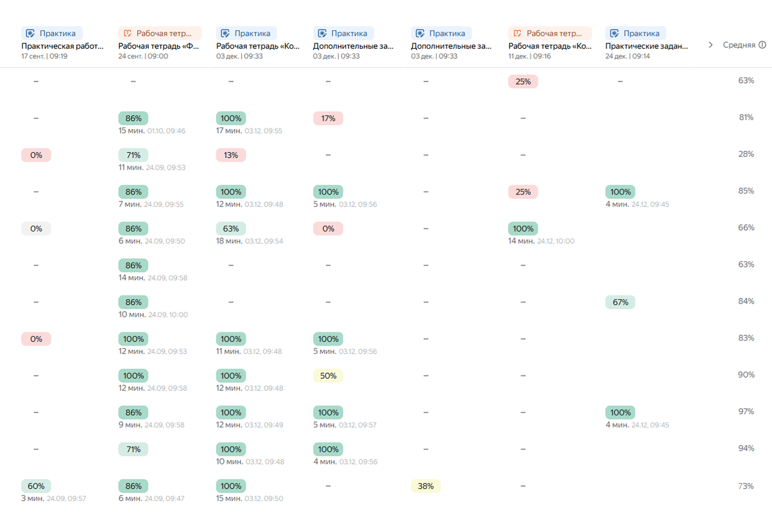Click the yellow 50% score badge
This screenshot has height=532, width=772.
coord(328,376)
